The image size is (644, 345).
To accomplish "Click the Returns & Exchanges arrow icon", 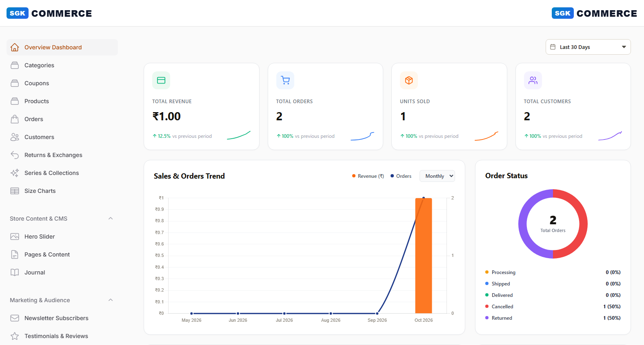I will pos(15,155).
